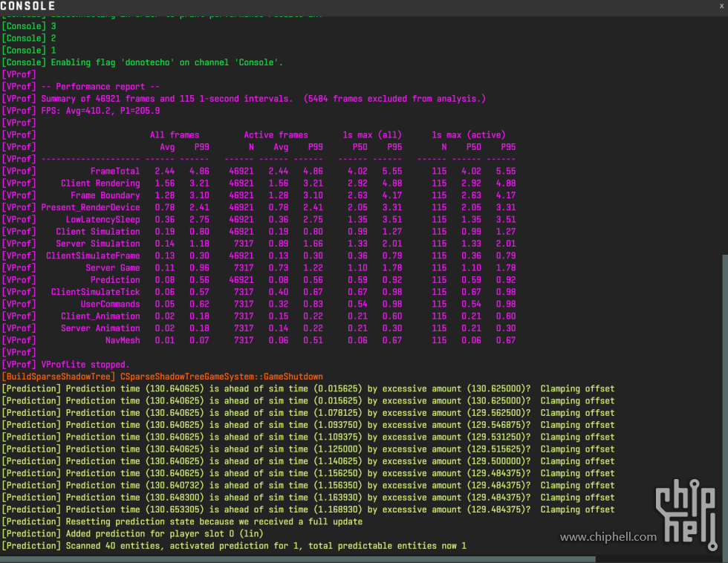Click 0.83 in the UserCommands row
728x563 pixels.
tap(313, 304)
